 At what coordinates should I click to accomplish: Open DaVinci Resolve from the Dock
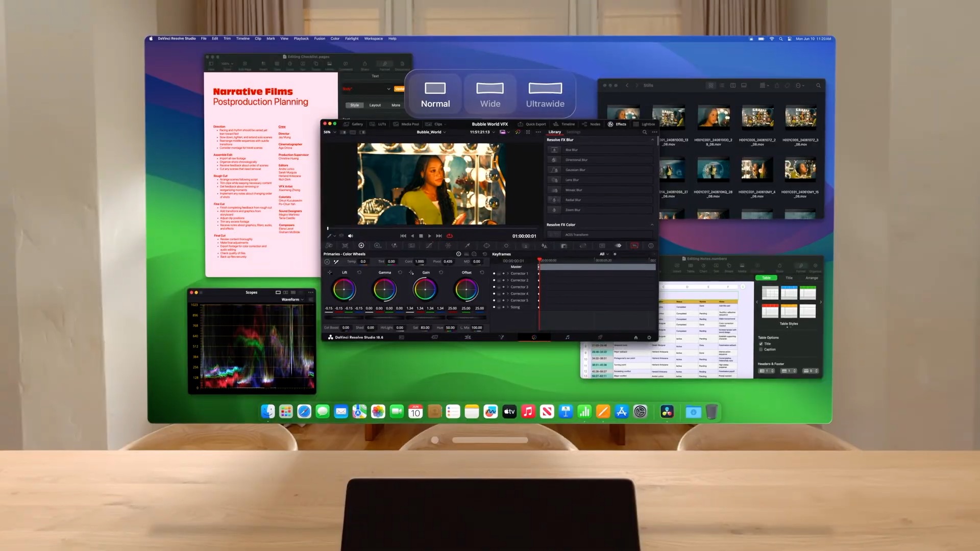(667, 412)
